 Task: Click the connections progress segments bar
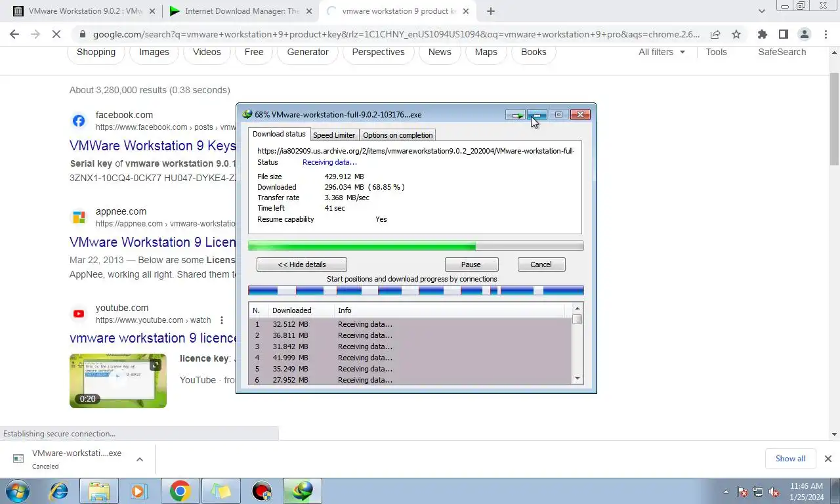(415, 291)
